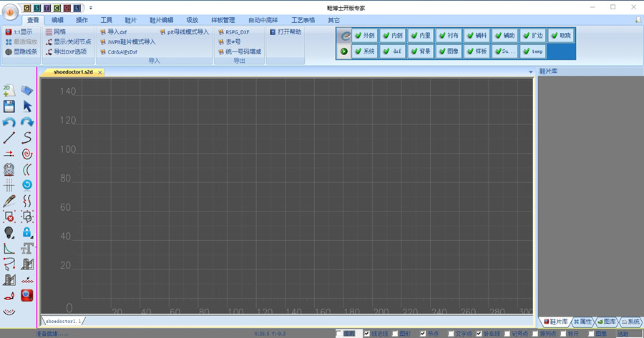The width and height of the screenshot is (644, 338).
Task: Open the 操作 ribbon tab
Action: 82,20
